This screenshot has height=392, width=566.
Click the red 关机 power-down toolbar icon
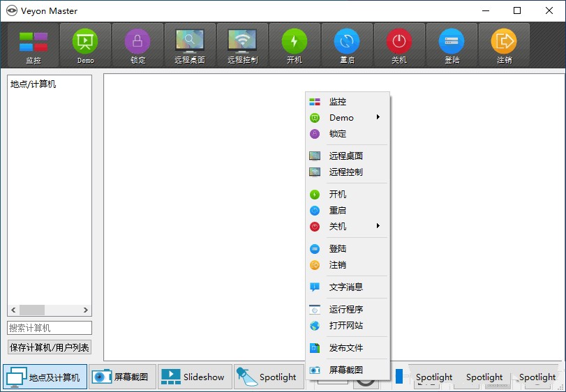[399, 45]
